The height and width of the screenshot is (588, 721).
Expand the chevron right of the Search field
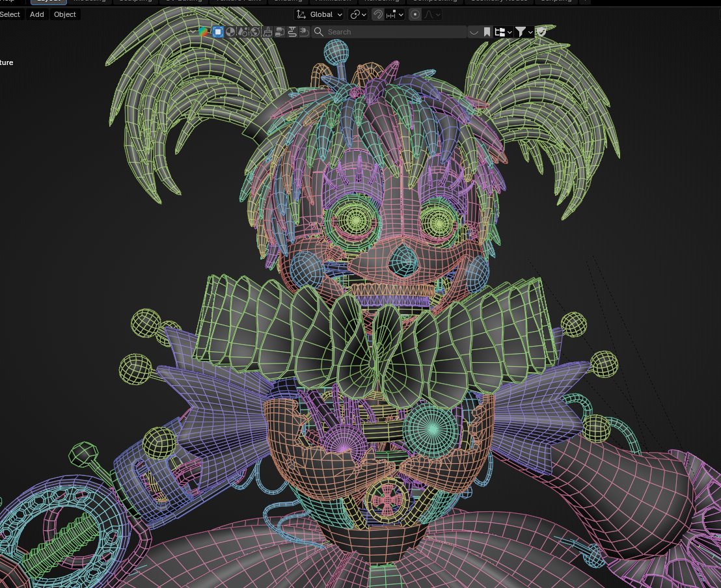tap(474, 32)
